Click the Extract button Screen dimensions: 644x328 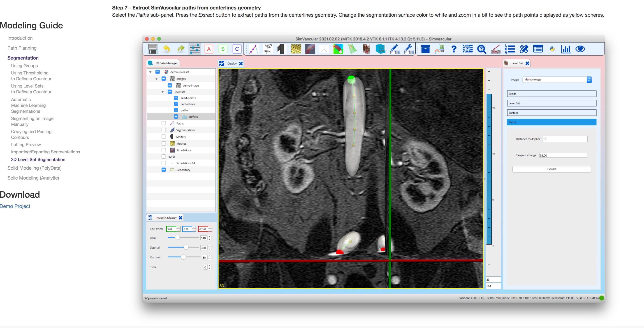pos(551,169)
